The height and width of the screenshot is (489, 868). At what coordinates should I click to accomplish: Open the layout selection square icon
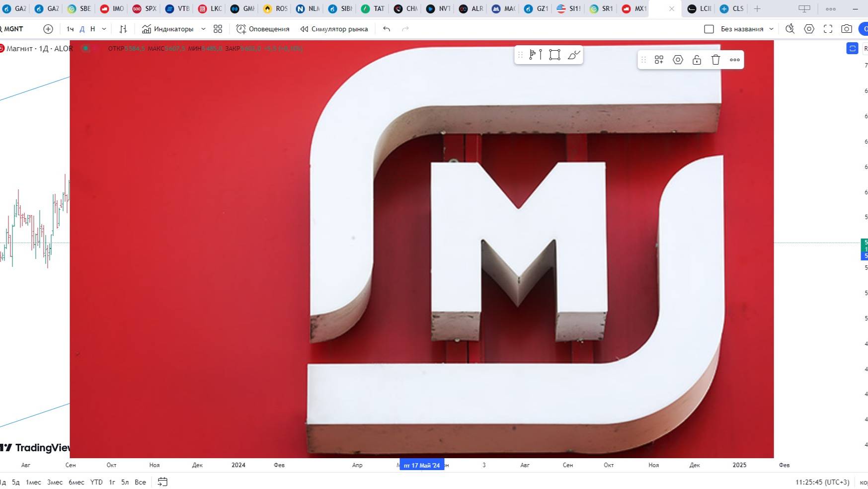point(709,29)
